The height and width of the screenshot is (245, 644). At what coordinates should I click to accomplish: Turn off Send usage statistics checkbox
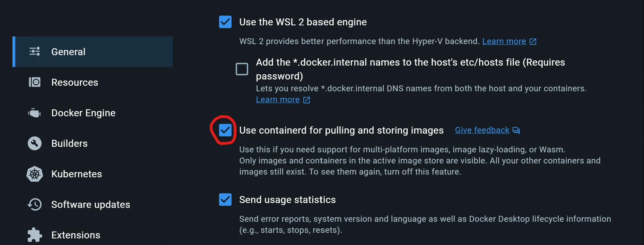point(225,200)
